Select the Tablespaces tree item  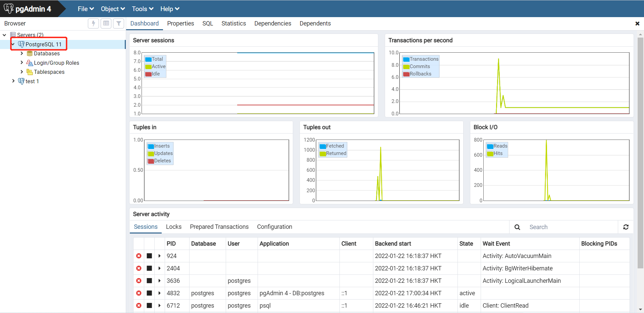pos(49,72)
